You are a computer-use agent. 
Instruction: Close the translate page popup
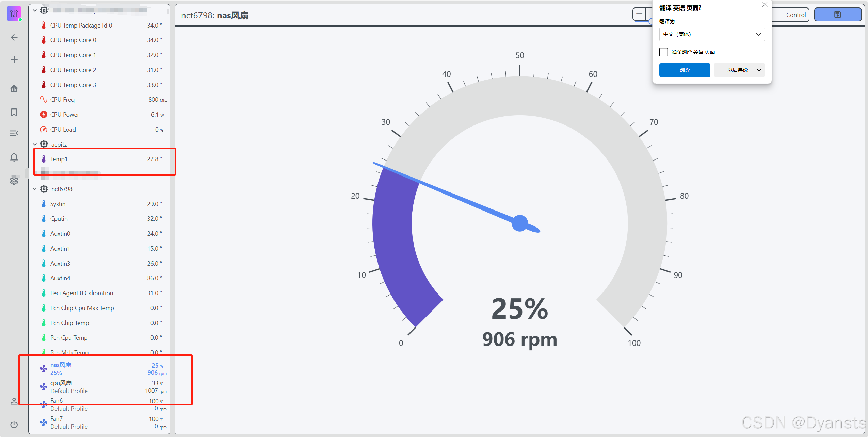765,5
